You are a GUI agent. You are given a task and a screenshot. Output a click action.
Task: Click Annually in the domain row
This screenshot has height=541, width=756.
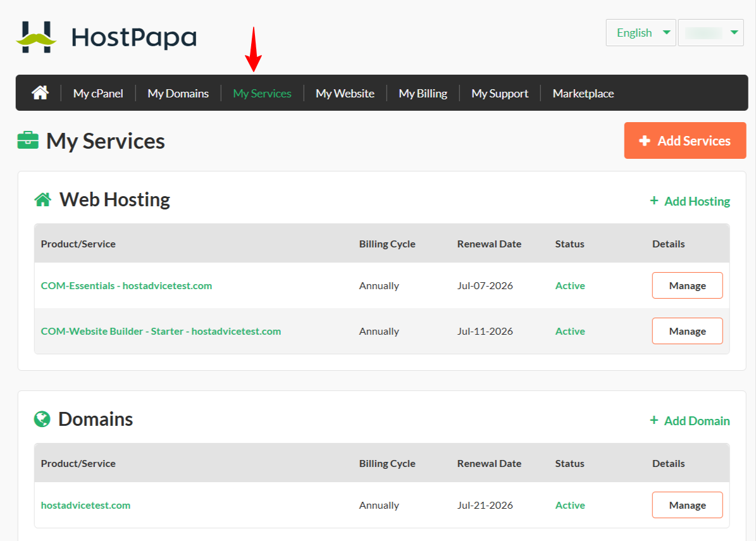(x=379, y=506)
